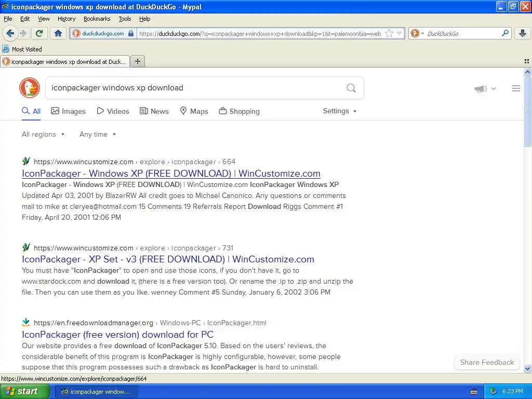The width and height of the screenshot is (532, 399).
Task: Select the All results tab
Action: click(31, 111)
